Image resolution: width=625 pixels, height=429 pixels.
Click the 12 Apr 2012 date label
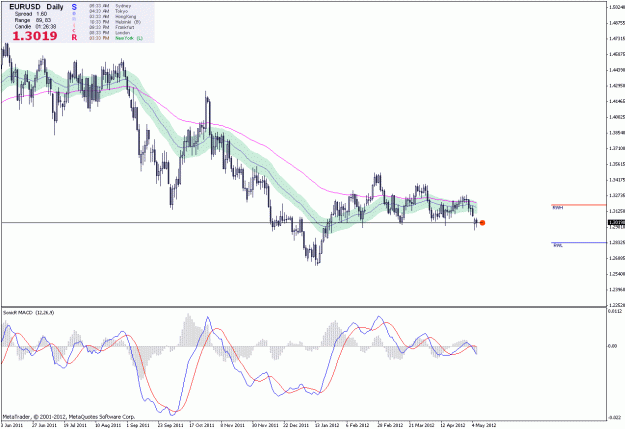[452, 425]
